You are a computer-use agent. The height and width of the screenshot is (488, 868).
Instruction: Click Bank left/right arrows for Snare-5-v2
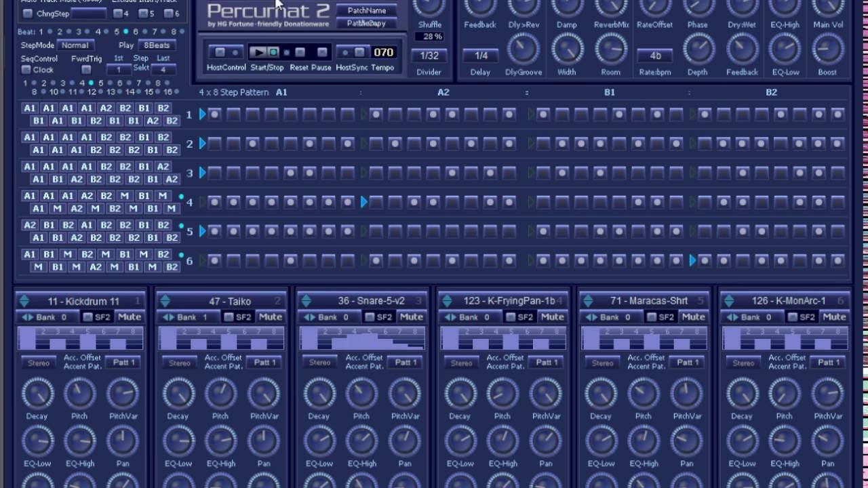coord(309,317)
